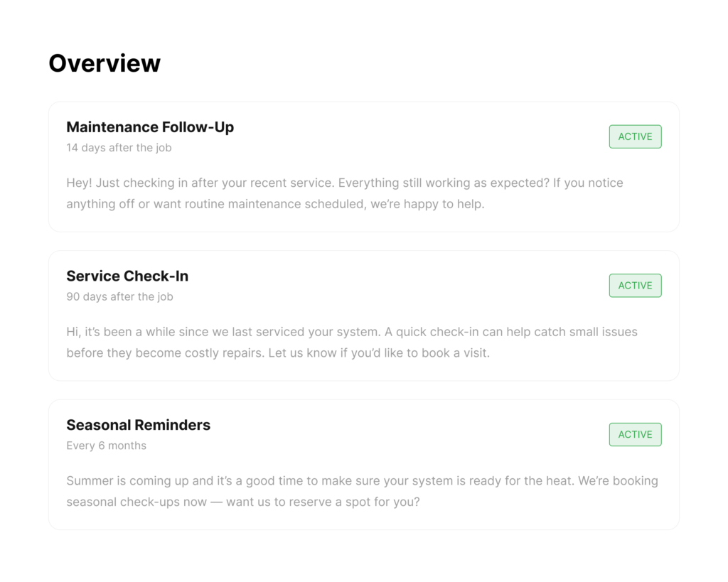728x582 pixels.
Task: Click the Overview heading
Action: (x=105, y=63)
